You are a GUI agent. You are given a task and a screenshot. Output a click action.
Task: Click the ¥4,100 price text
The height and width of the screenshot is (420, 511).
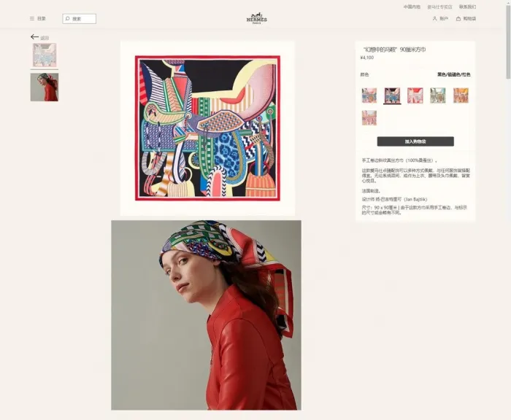[x=367, y=58]
